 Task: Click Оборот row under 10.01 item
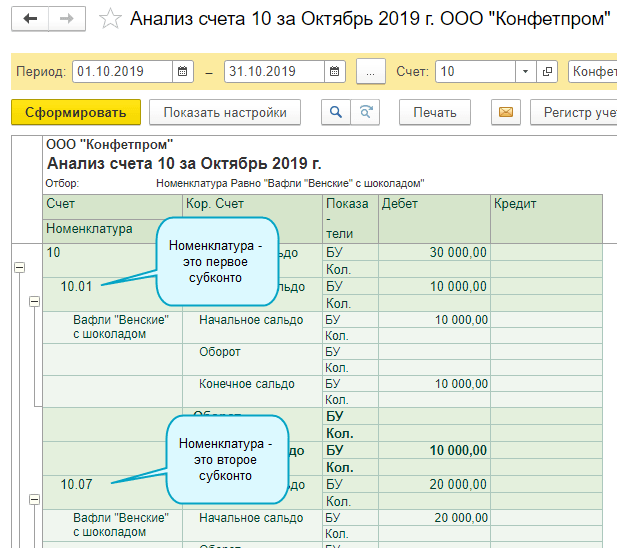(x=220, y=352)
